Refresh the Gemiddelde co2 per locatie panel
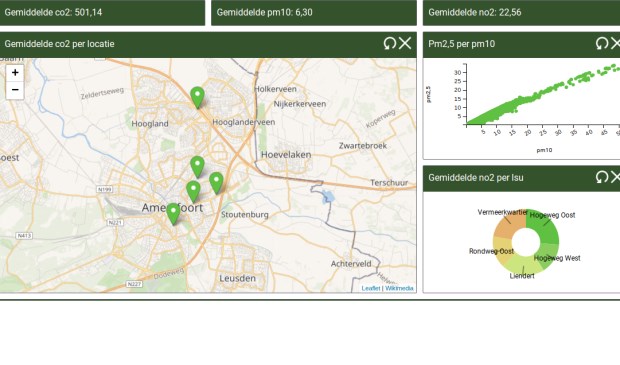 [390, 43]
